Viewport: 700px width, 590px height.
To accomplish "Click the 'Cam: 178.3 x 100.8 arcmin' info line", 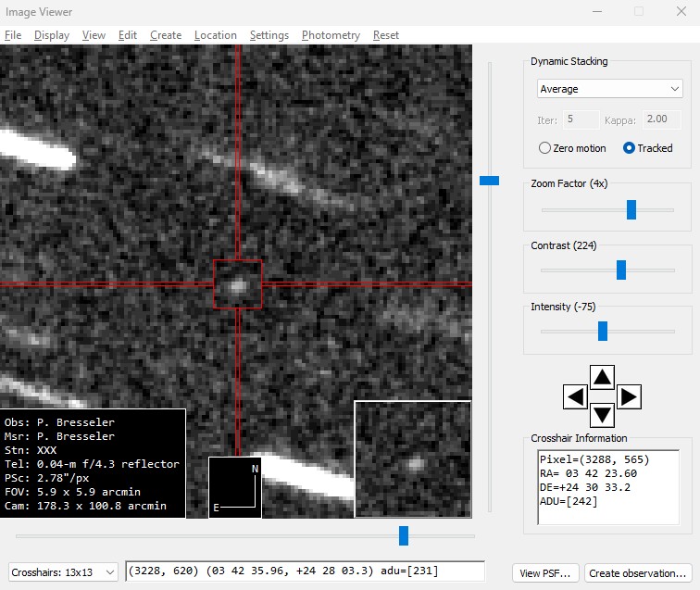I will coord(85,506).
